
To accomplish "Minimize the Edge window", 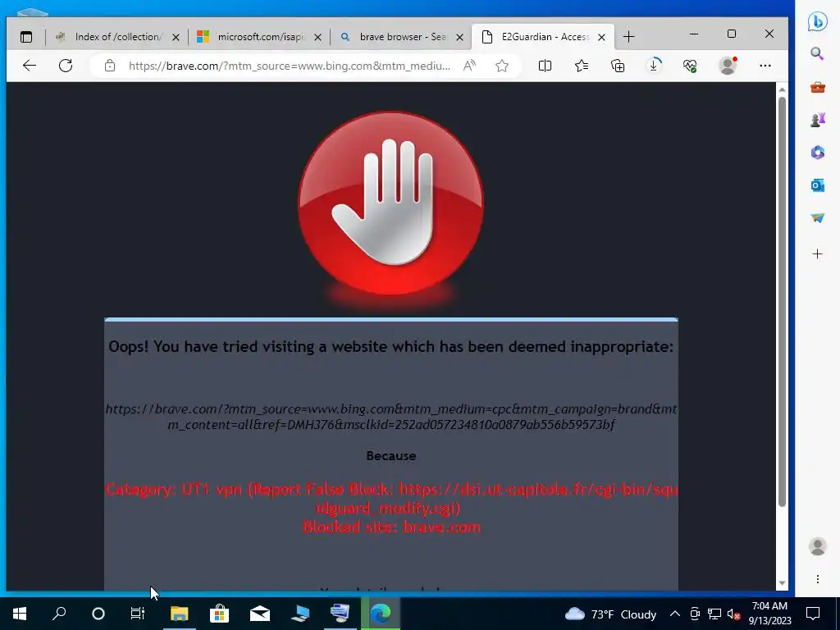I will [x=694, y=34].
